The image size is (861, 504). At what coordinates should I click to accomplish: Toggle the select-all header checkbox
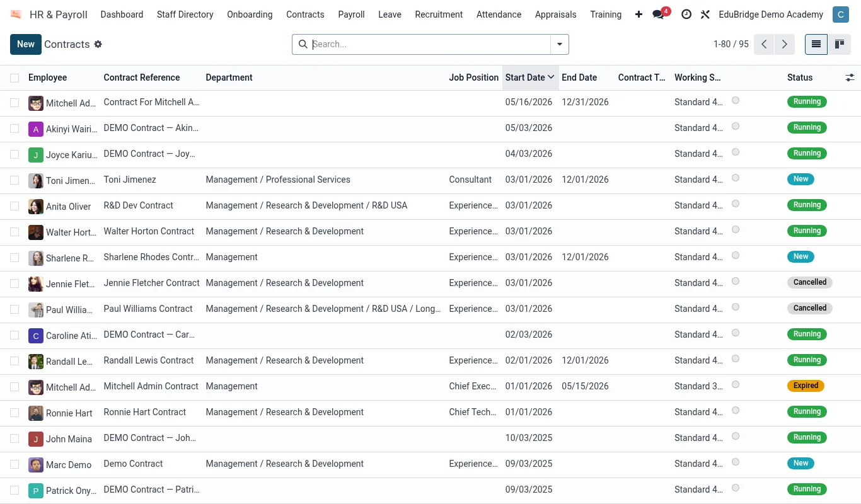pos(14,78)
